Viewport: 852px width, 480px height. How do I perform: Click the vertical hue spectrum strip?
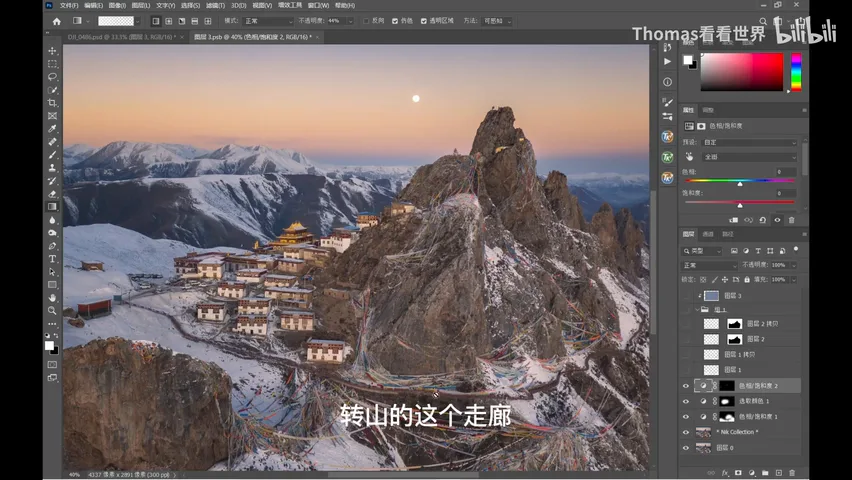796,72
